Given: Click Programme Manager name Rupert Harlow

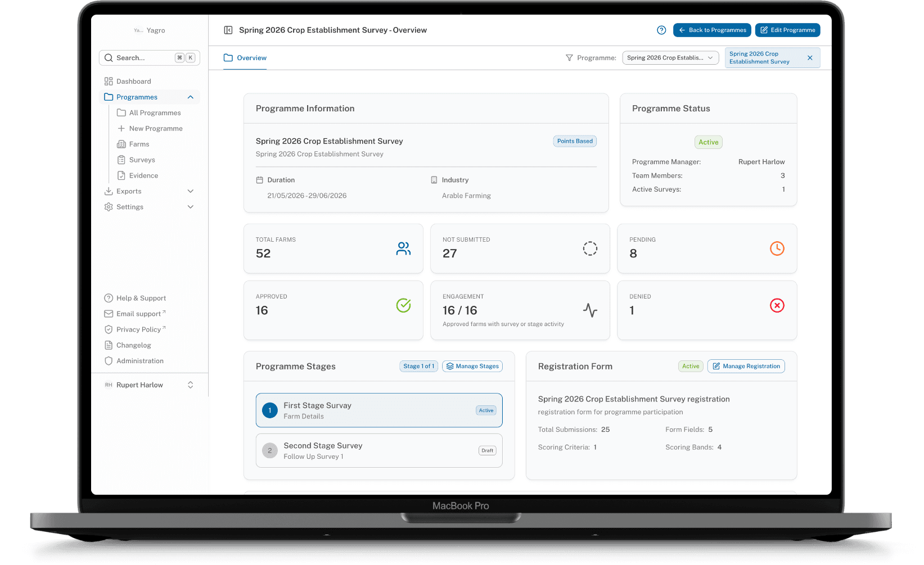Looking at the screenshot, I should tap(761, 162).
